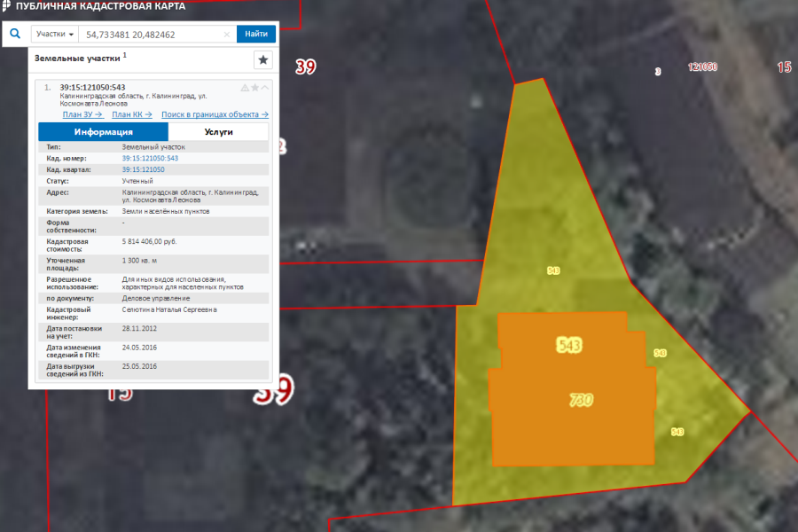This screenshot has height=532, width=798.
Task: Click the Rosreestr logo in header
Action: [7, 6]
